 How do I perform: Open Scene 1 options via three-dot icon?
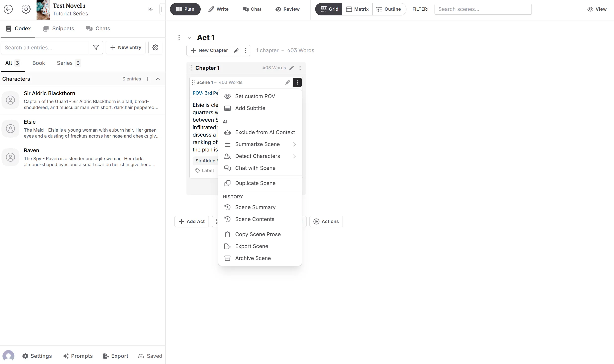coord(297,82)
